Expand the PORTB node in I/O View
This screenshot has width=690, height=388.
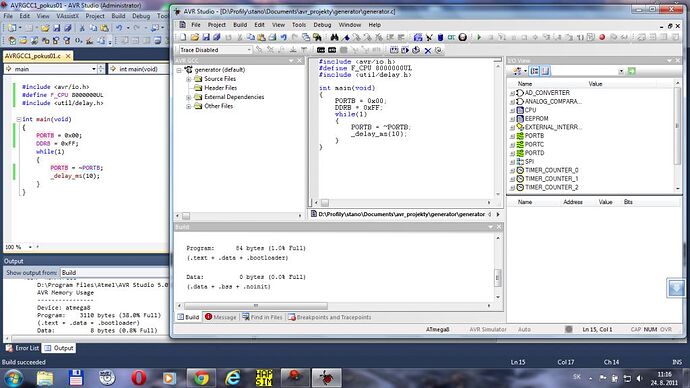point(512,136)
